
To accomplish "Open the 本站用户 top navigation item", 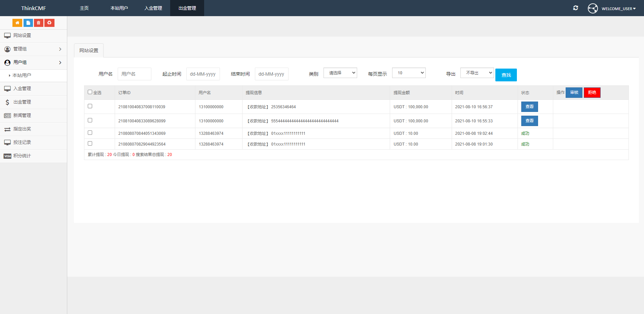I will [119, 8].
